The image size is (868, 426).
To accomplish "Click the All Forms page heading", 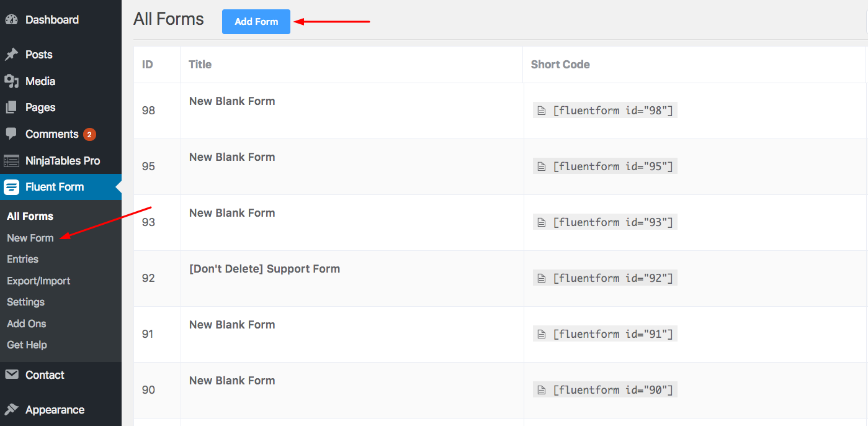I will [x=169, y=19].
